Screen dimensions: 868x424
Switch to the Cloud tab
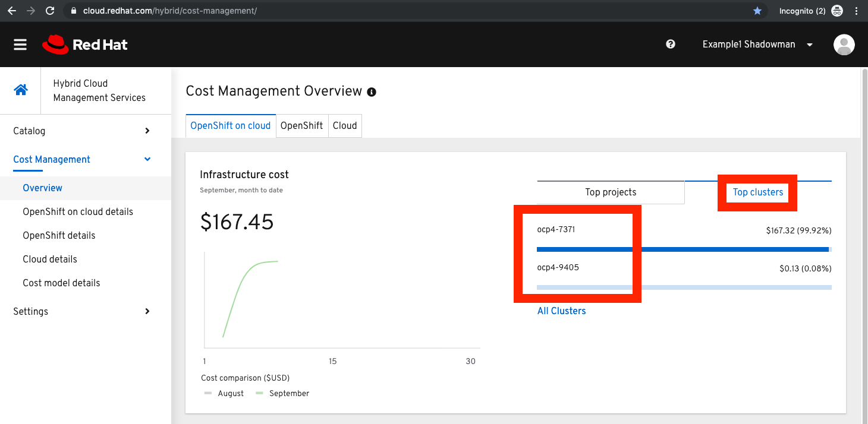(x=345, y=126)
